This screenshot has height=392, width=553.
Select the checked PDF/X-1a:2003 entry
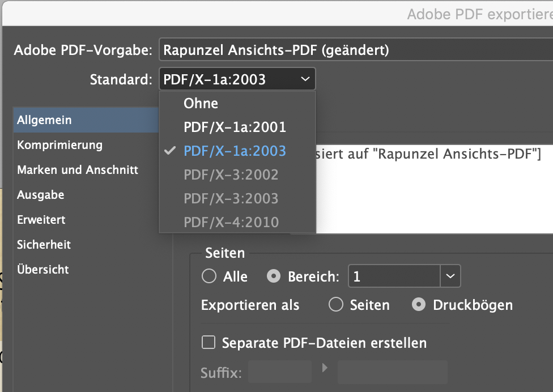[234, 151]
